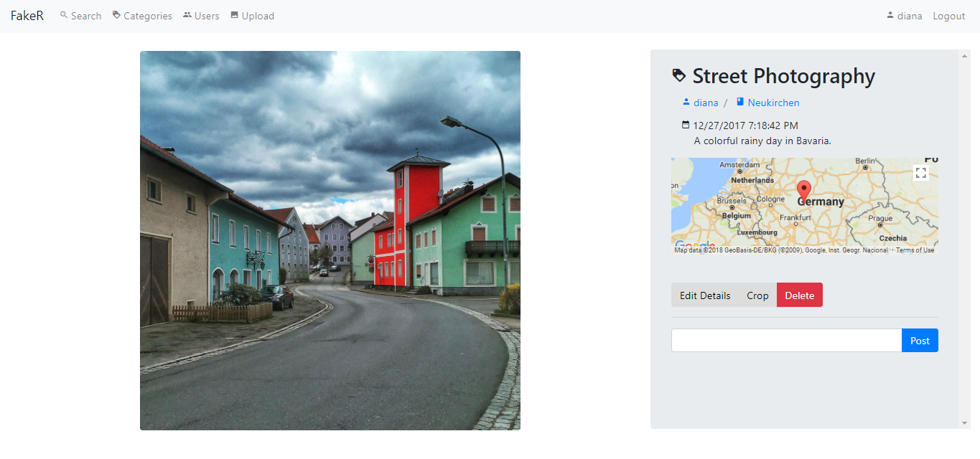Click the person icon beside diana in navbar
The image size is (980, 459).
[891, 15]
